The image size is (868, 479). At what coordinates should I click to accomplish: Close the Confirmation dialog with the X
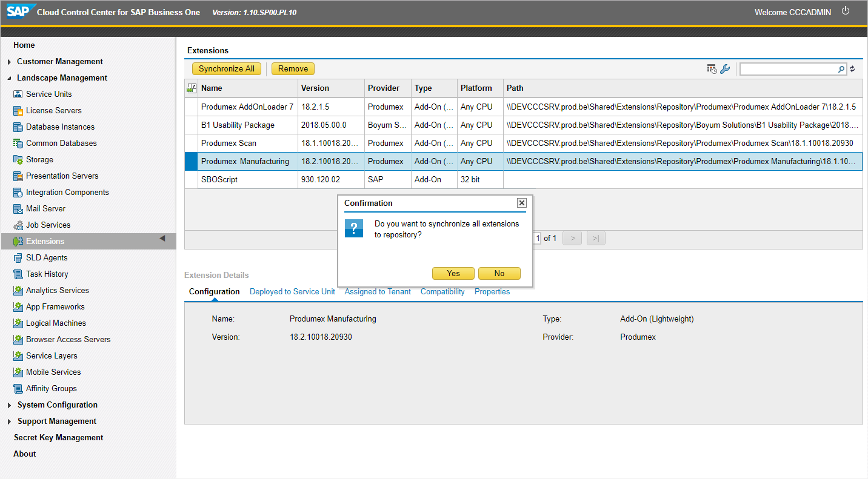pyautogui.click(x=521, y=203)
